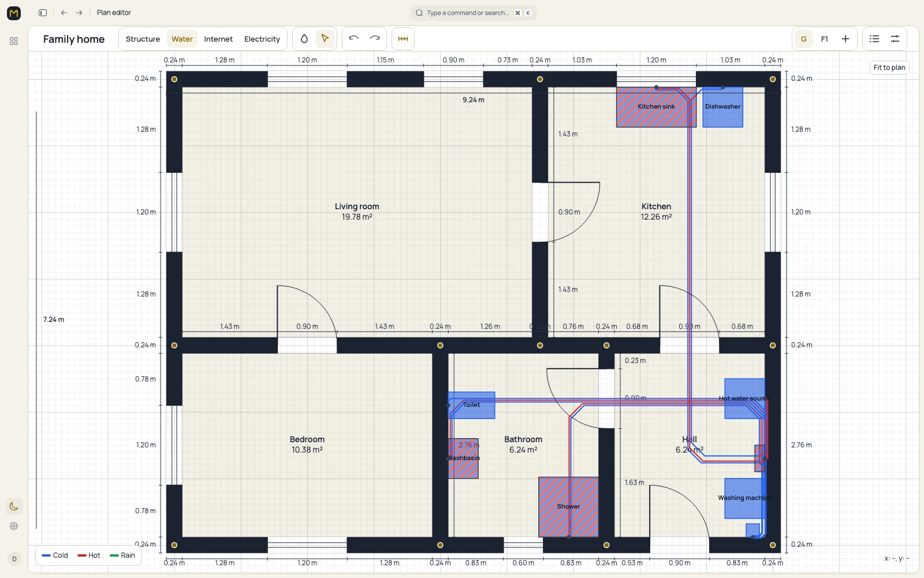
Task: Toggle the dimensions measure tool
Action: [x=403, y=39]
